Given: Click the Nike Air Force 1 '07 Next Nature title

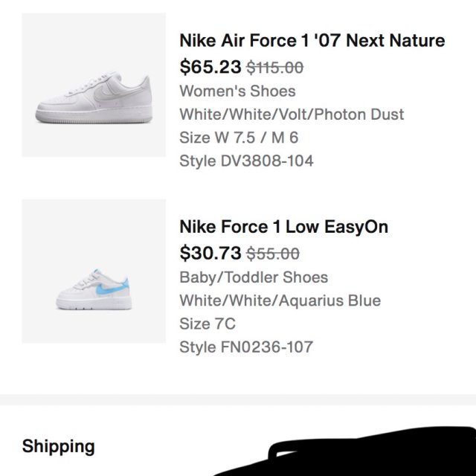Looking at the screenshot, I should 312,40.
